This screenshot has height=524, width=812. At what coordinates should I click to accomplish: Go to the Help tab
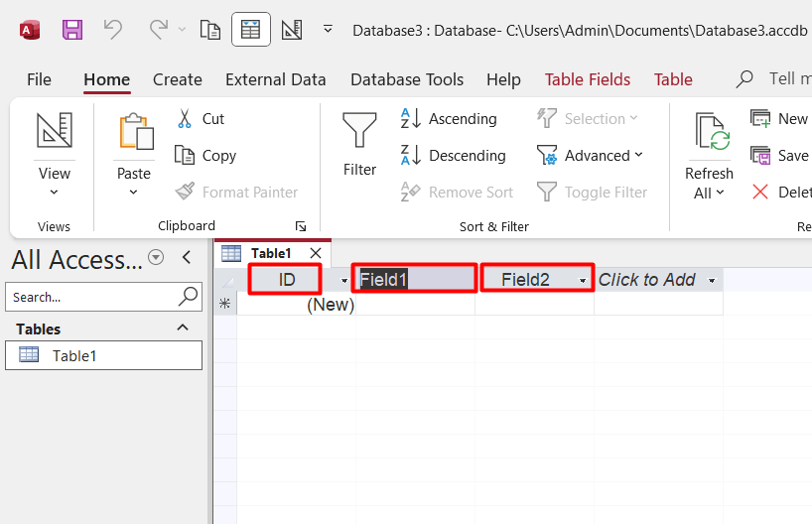tap(503, 79)
